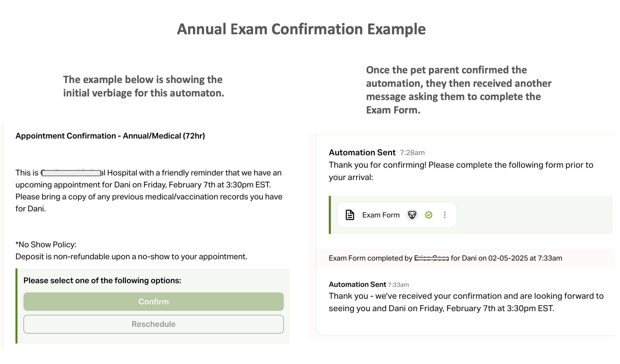This screenshot has width=620, height=364.
Task: Open the Exam Form three-dot menu
Action: 444,215
